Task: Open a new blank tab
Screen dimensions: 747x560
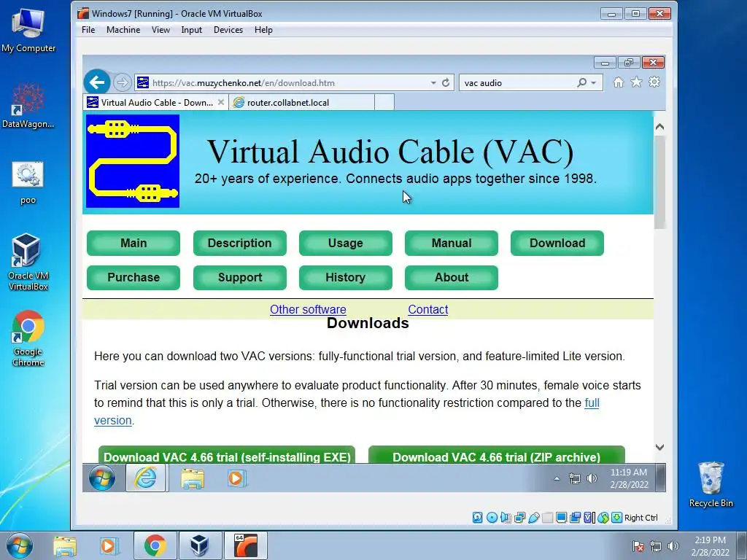Action: (x=384, y=102)
